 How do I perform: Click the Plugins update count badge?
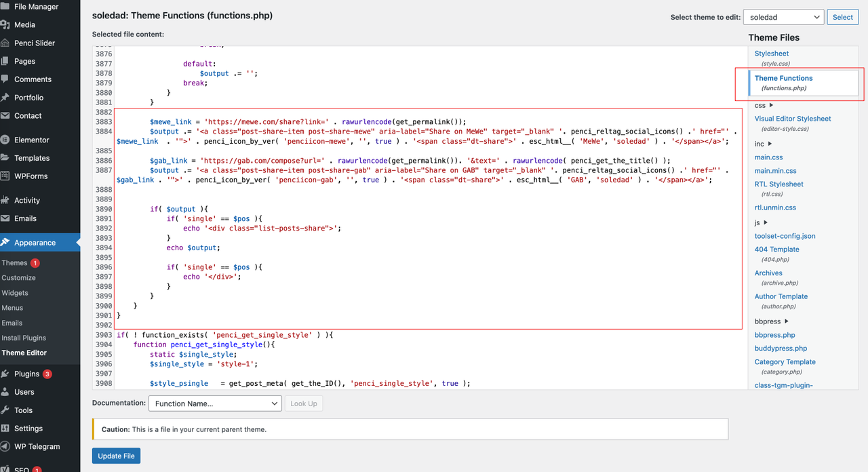[x=47, y=374]
